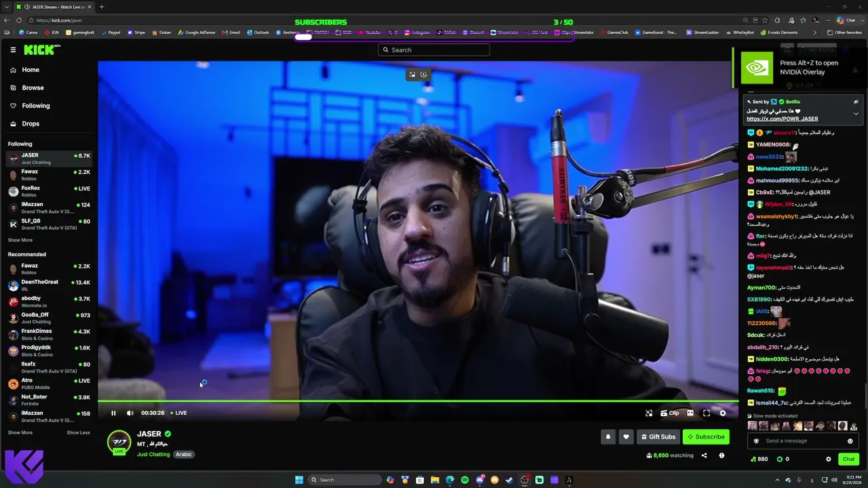Screen dimensions: 868x488
Task: Open FoxRex channel in Following list
Action: [49, 191]
